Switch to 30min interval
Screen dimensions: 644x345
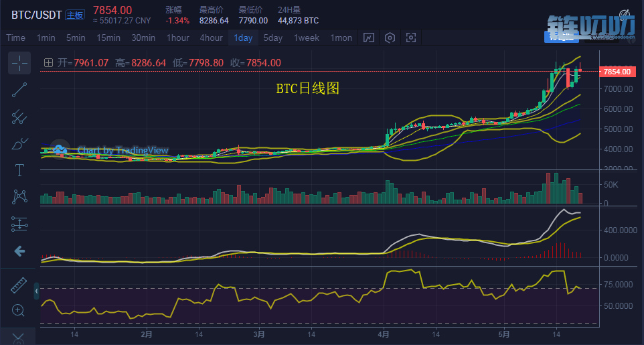pos(143,38)
